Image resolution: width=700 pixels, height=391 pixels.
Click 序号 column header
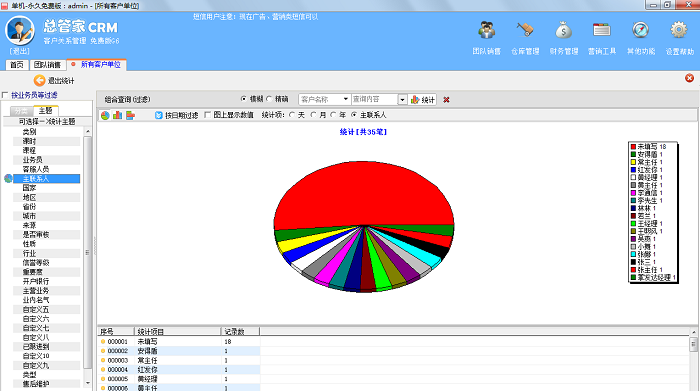pos(116,331)
